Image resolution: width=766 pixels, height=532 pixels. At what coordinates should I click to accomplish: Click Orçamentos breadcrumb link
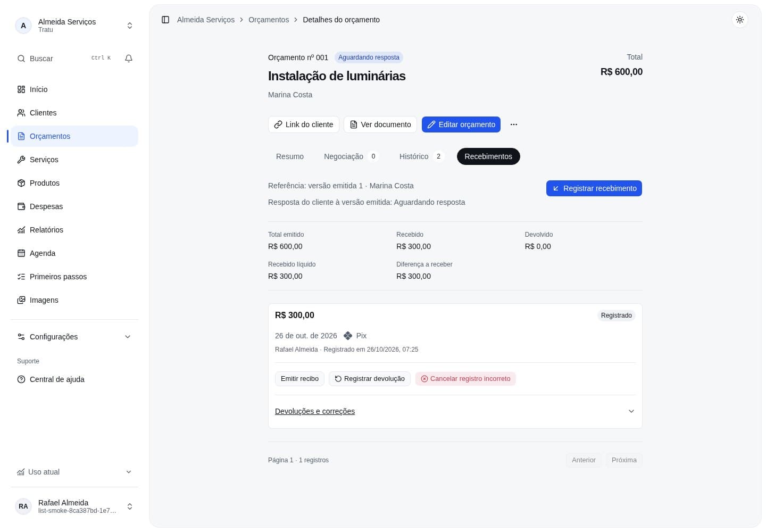click(x=269, y=20)
